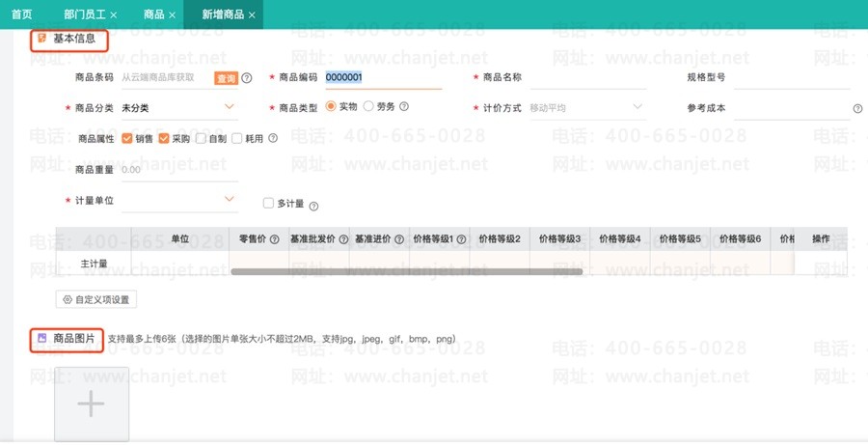868x445 pixels.
Task: Go to the 首页 tab
Action: coord(21,14)
